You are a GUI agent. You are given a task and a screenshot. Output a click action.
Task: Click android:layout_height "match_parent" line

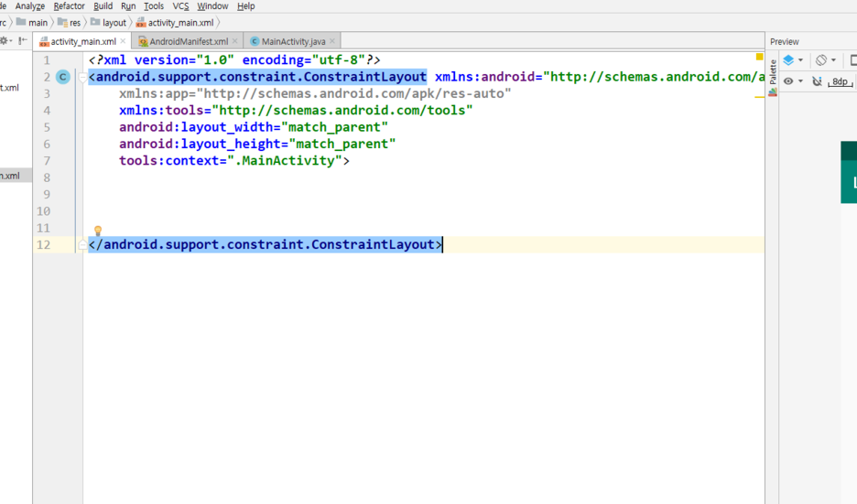pos(257,145)
